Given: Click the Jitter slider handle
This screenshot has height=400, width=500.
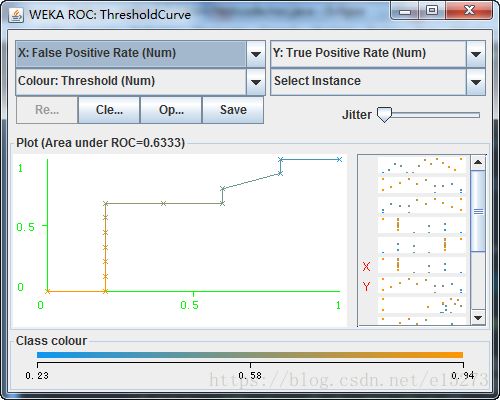Looking at the screenshot, I should (384, 115).
